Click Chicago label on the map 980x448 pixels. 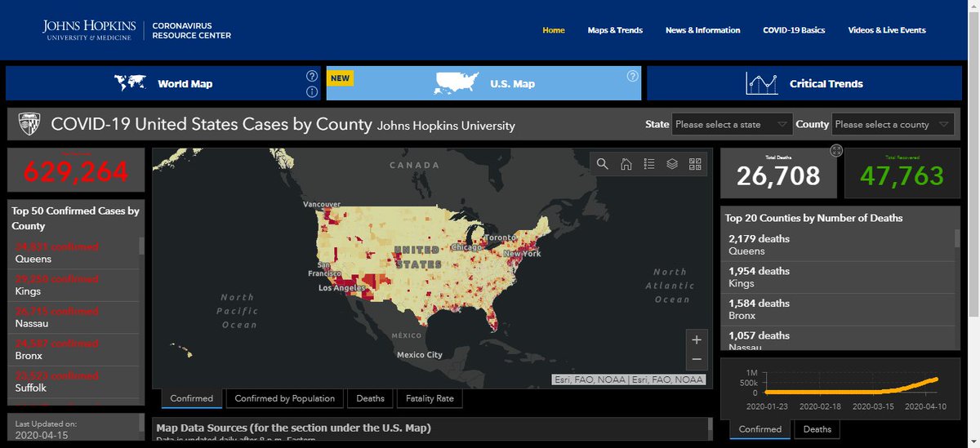point(465,247)
